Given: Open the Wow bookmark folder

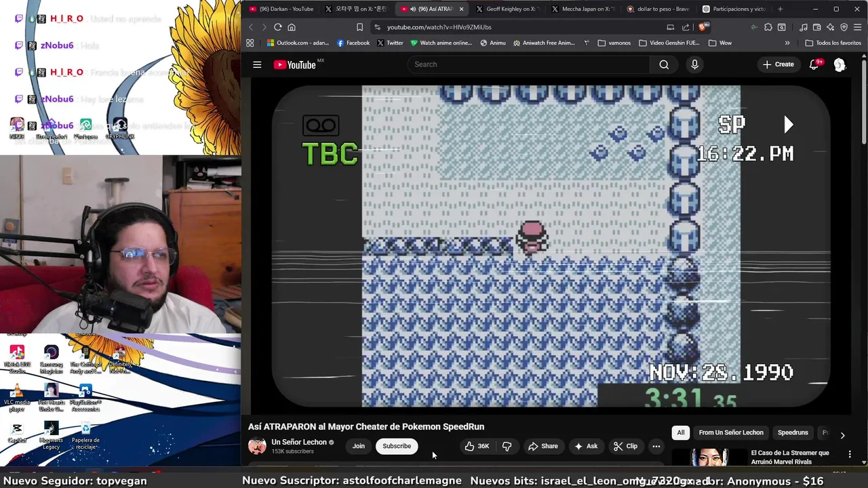Looking at the screenshot, I should tap(719, 43).
